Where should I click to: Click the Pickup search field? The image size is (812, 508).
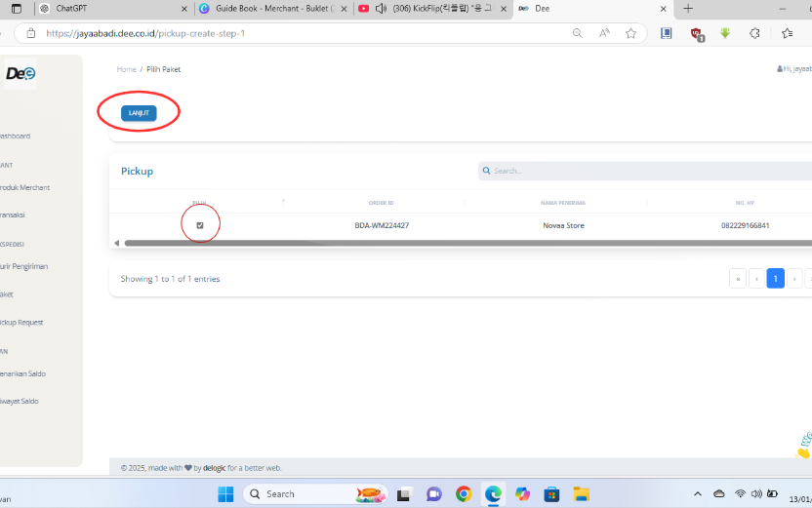645,171
